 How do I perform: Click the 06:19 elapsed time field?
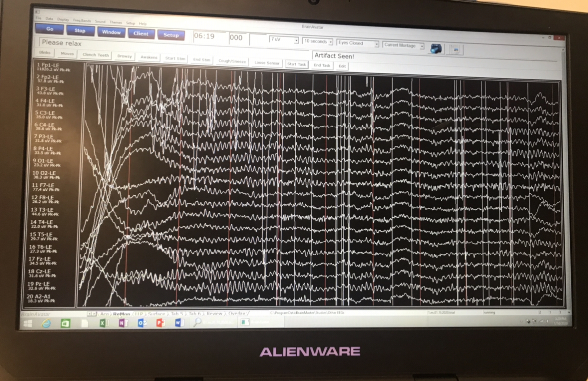tap(210, 37)
